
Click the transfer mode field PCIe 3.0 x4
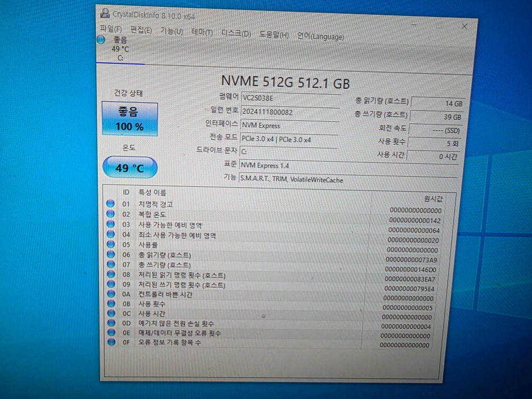[x=288, y=139]
